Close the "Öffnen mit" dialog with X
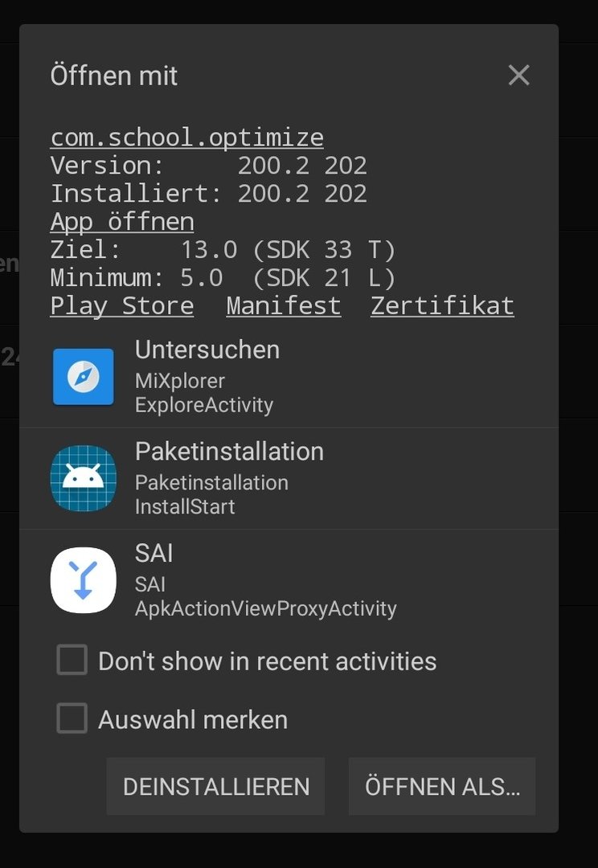This screenshot has height=868, width=598. click(518, 76)
